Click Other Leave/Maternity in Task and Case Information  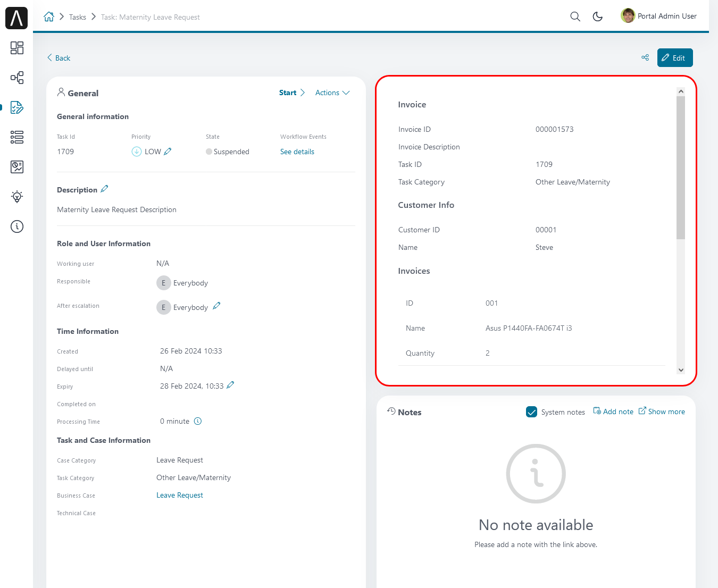(194, 477)
